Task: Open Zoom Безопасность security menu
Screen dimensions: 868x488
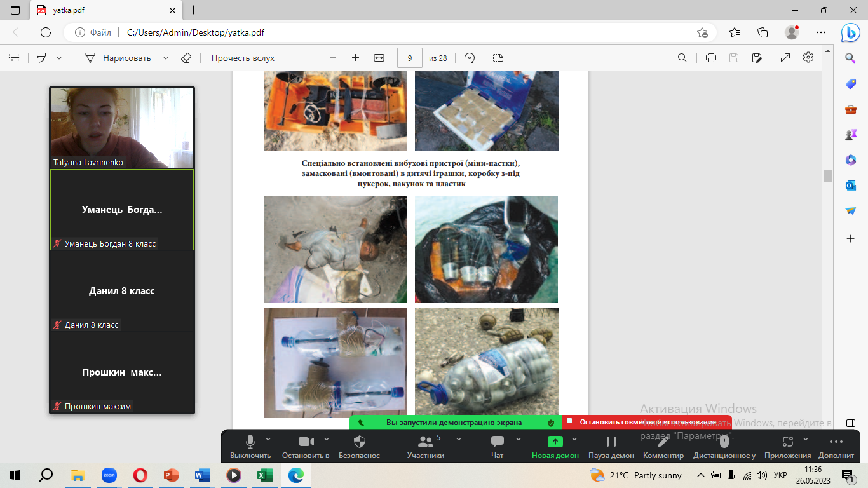Action: pos(359,447)
